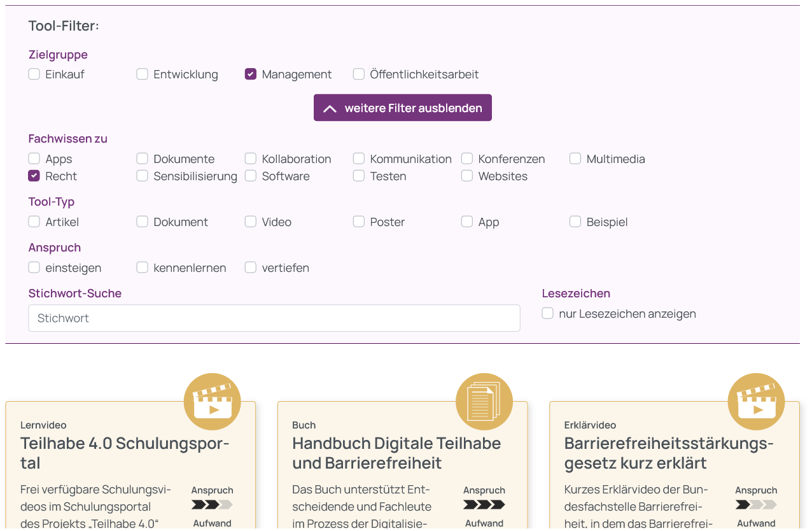Check the Beispiel checkbox
Screen dimensions: 812x531
click(575, 222)
